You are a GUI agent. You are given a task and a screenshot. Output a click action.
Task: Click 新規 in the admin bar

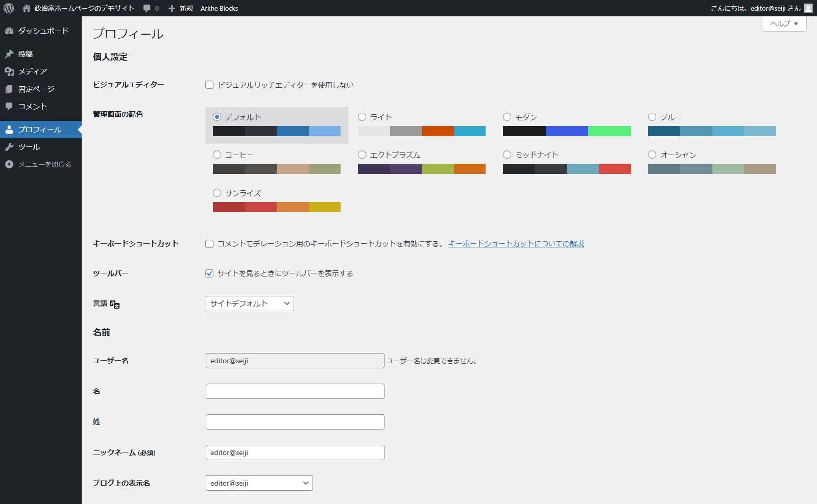tap(186, 9)
